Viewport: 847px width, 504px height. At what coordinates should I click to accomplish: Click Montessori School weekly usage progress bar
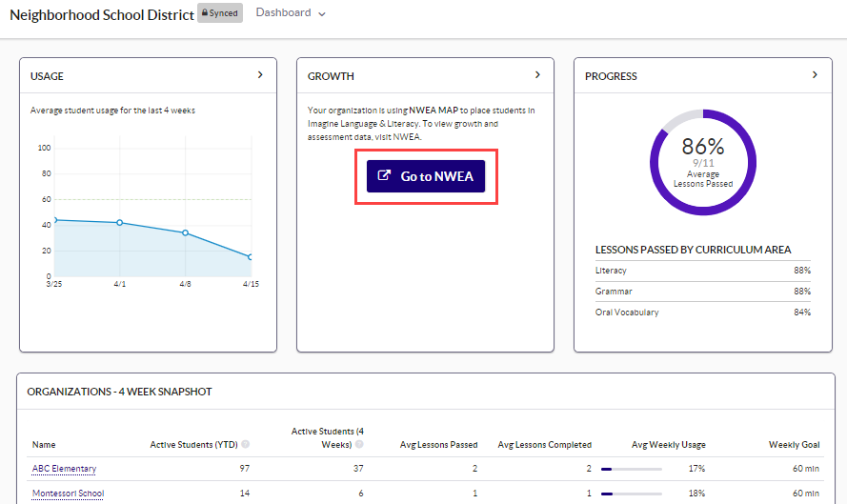coord(631,494)
